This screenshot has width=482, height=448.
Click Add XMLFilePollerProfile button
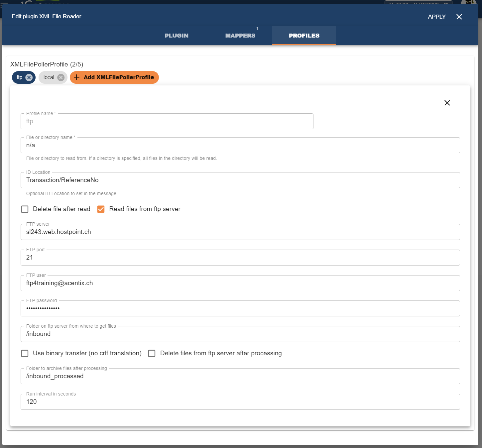click(x=114, y=77)
